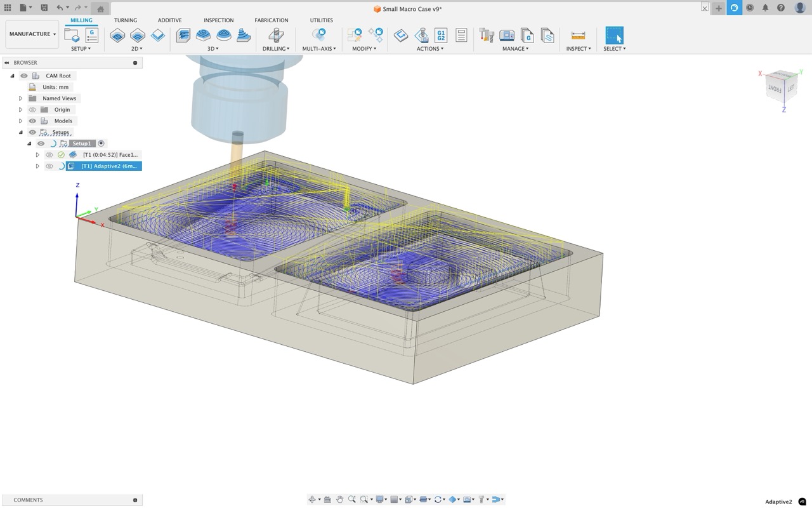Viewport: 812px width, 508px height.
Task: Expand the Face1 operation node
Action: pyautogui.click(x=37, y=155)
